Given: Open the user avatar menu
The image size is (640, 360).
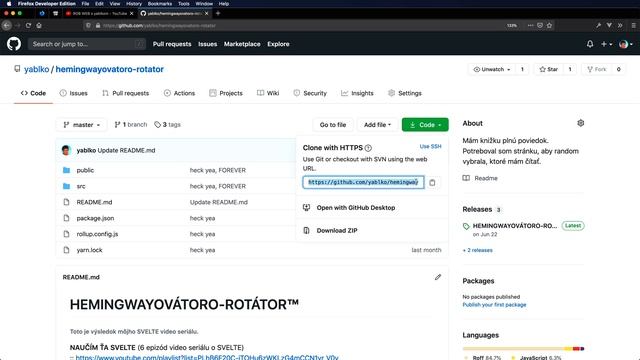Looking at the screenshot, I should click(x=626, y=44).
